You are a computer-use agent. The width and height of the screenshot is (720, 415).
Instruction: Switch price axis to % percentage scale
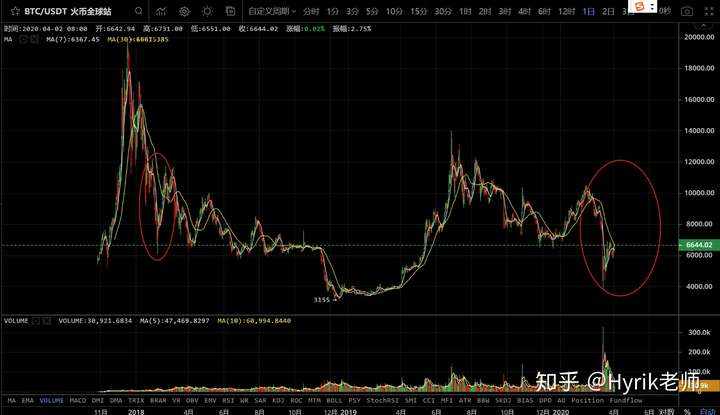pyautogui.click(x=687, y=411)
